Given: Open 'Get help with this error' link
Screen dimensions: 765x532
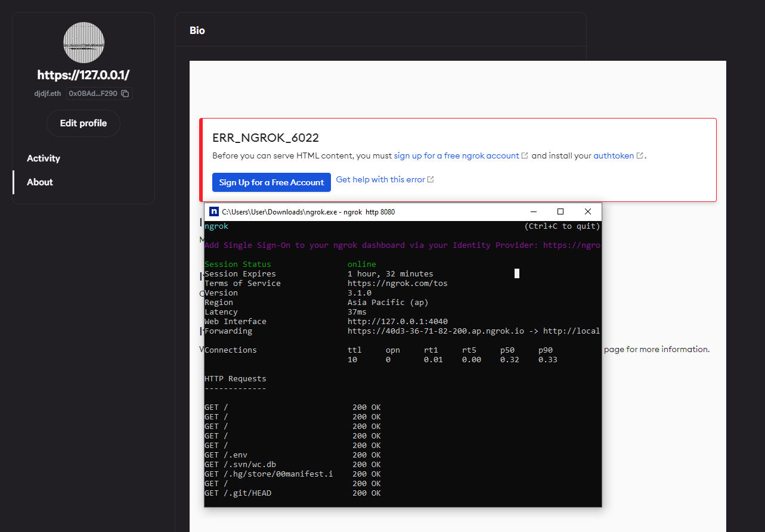Looking at the screenshot, I should [x=380, y=179].
